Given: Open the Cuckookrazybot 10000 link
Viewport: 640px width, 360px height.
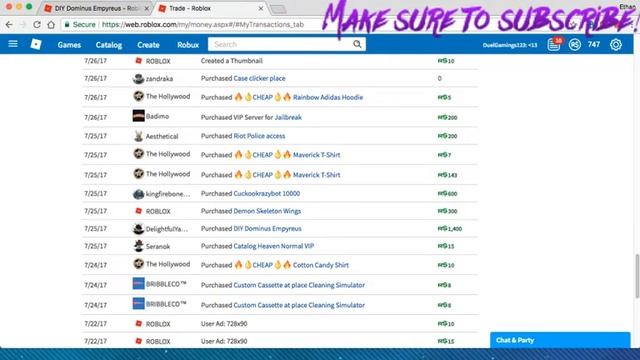Looking at the screenshot, I should click(x=267, y=193).
